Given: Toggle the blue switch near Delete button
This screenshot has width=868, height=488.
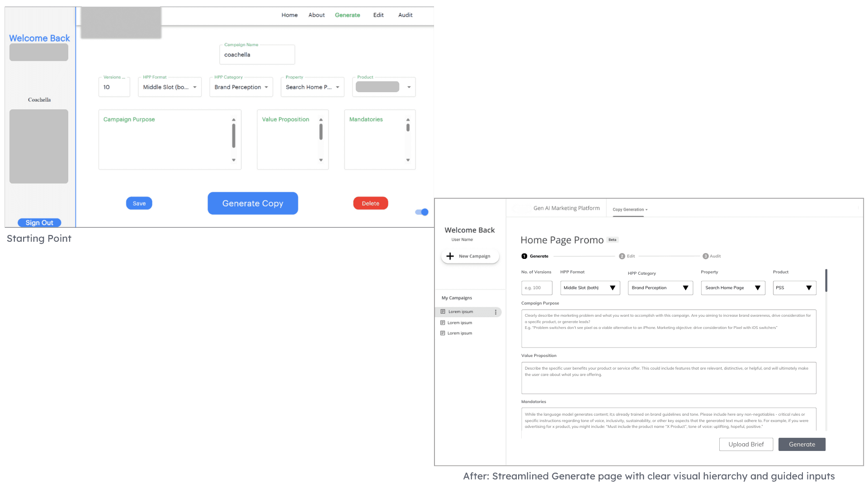Looking at the screenshot, I should (x=422, y=212).
